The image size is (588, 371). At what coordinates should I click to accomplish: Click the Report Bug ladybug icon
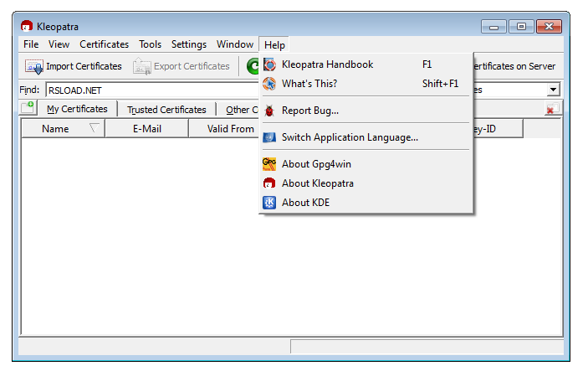[x=269, y=111]
